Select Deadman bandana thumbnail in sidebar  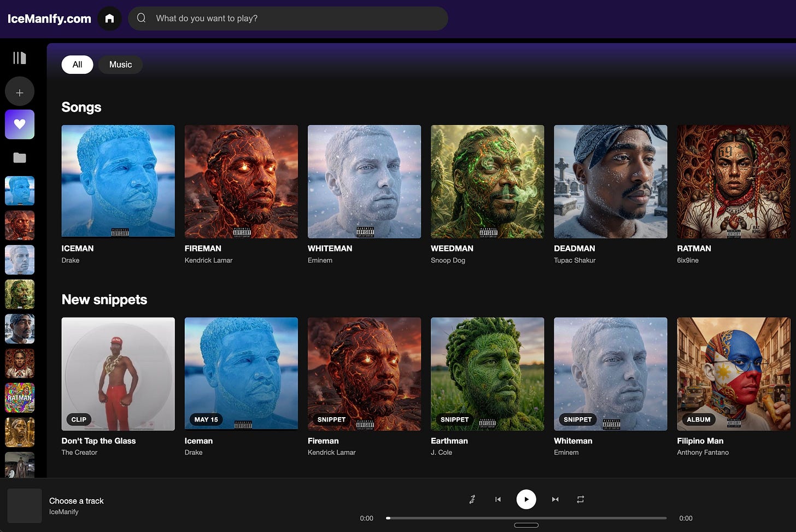click(x=20, y=329)
